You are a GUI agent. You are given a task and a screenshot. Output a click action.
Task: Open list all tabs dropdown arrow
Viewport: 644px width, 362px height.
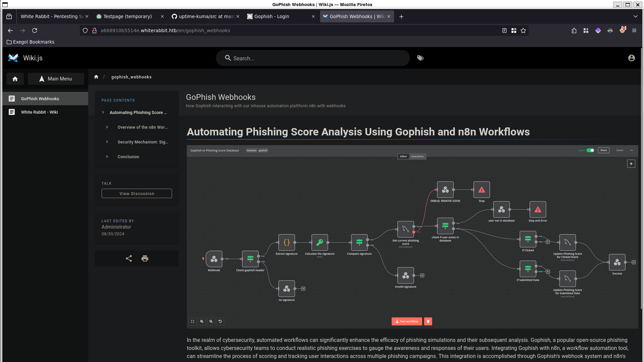tap(635, 16)
